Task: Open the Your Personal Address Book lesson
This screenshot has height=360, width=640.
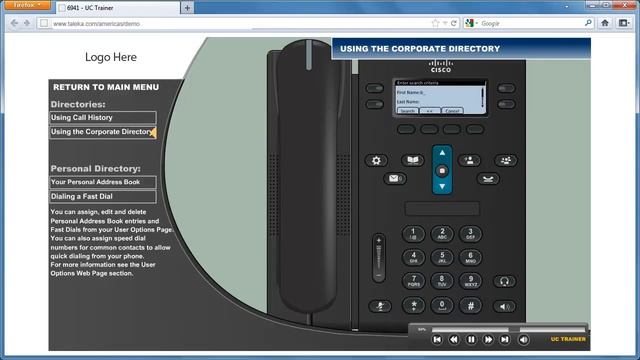Action: [x=103, y=182]
